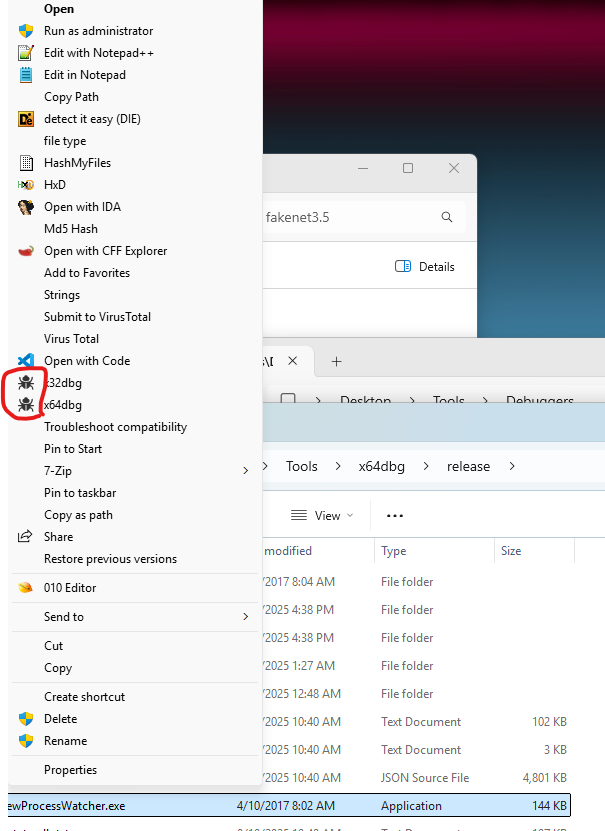The width and height of the screenshot is (605, 831).
Task: Click the HxD hex editor icon
Action: [26, 185]
